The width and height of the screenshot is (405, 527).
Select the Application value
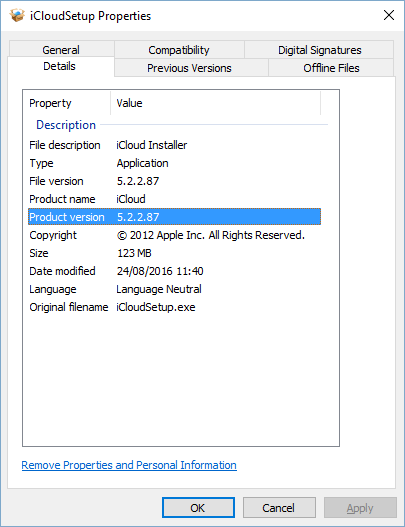[x=143, y=163]
